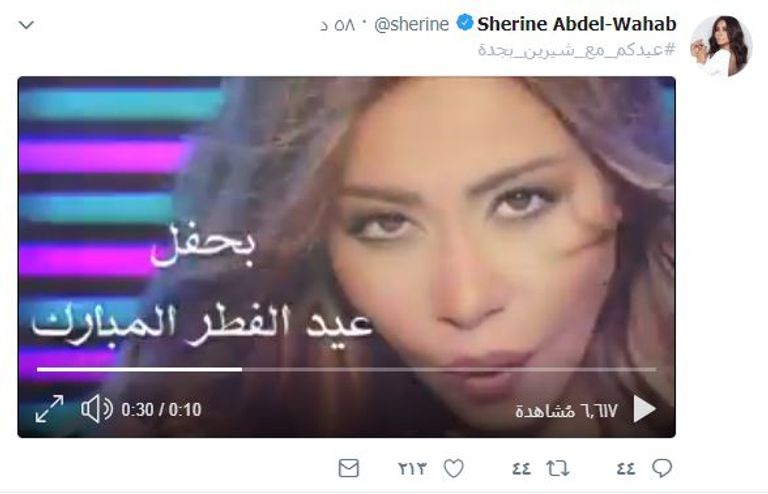Like the tweet with heart icon
The width and height of the screenshot is (768, 494).
[454, 469]
